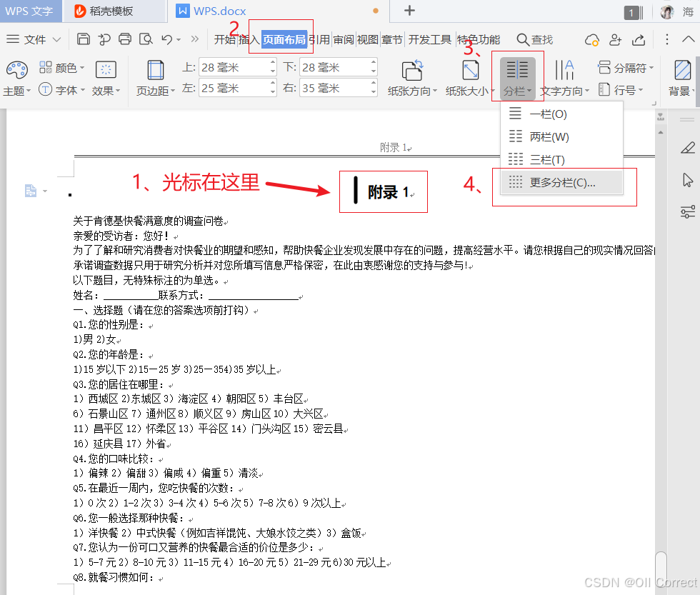Switch to the 开发工具 tab
Image resolution: width=700 pixels, height=595 pixels.
tap(430, 40)
